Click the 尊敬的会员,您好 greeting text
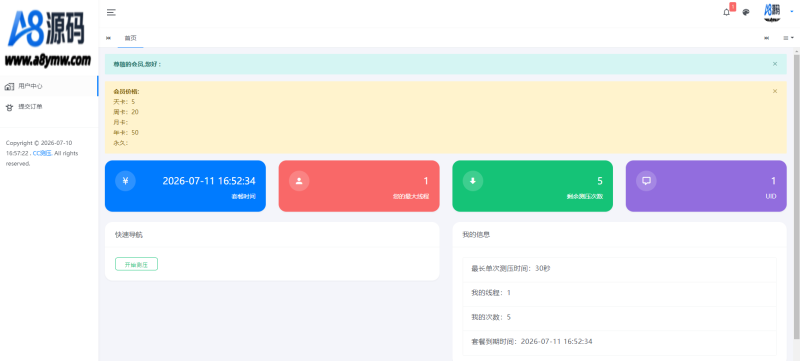This screenshot has height=361, width=800. point(137,64)
